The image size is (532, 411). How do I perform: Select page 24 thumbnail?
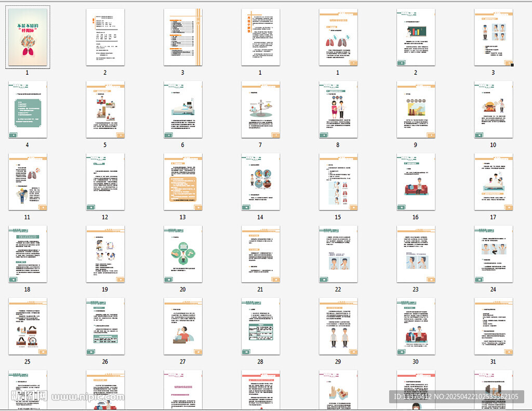[x=494, y=254]
